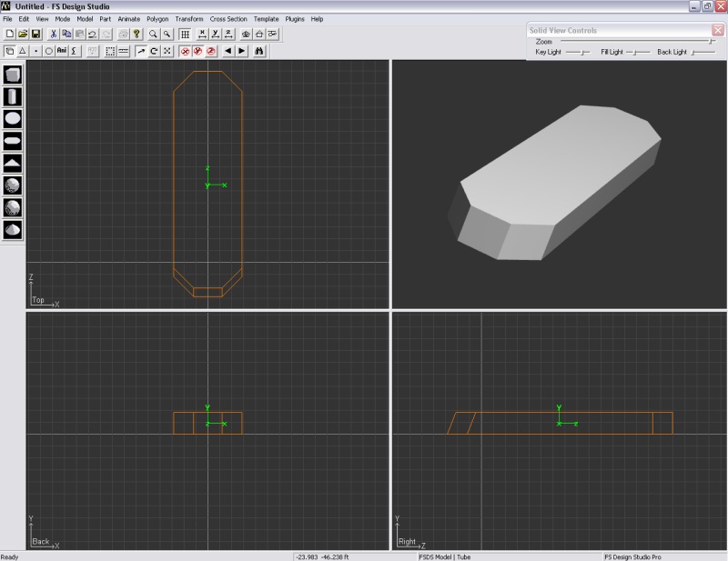The width and height of the screenshot is (728, 561).
Task: Open the Cross Section menu
Action: tap(228, 18)
